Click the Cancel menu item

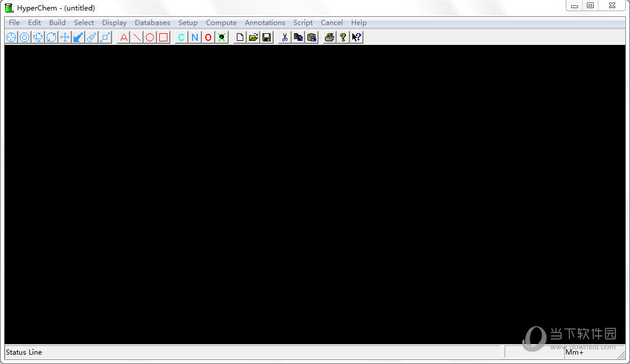[331, 23]
